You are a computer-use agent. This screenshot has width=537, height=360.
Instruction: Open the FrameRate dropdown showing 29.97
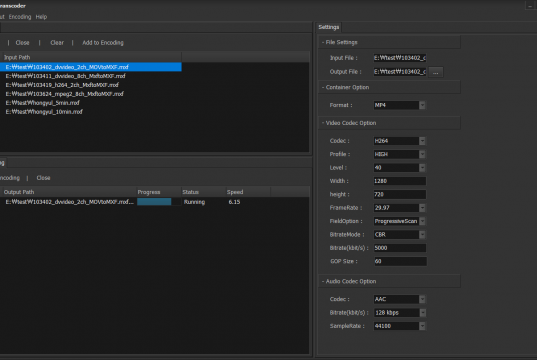pyautogui.click(x=399, y=208)
